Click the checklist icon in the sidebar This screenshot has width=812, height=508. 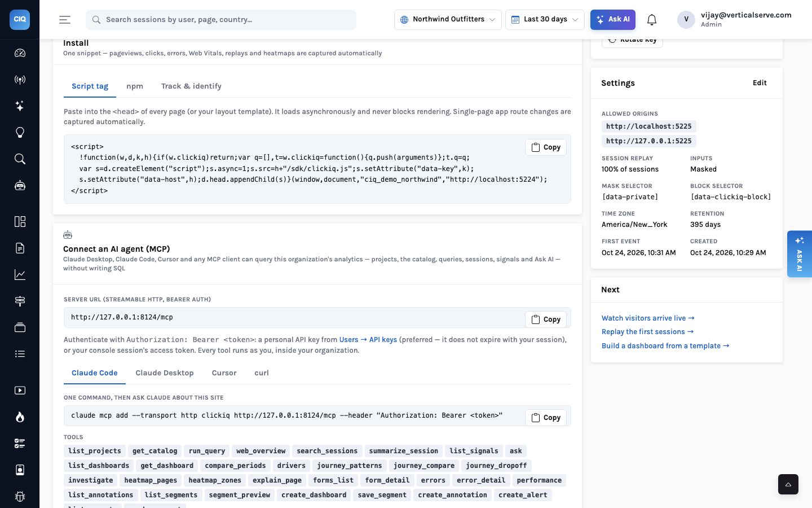pyautogui.click(x=20, y=443)
